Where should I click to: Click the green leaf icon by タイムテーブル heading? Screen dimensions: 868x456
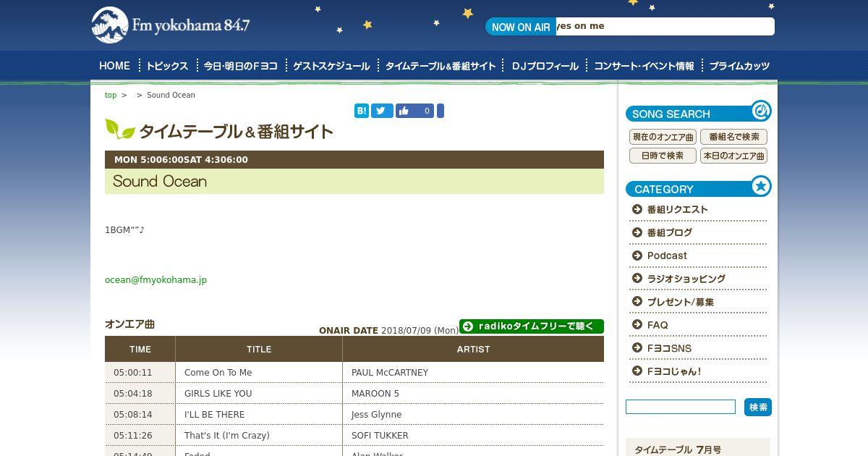click(x=119, y=129)
